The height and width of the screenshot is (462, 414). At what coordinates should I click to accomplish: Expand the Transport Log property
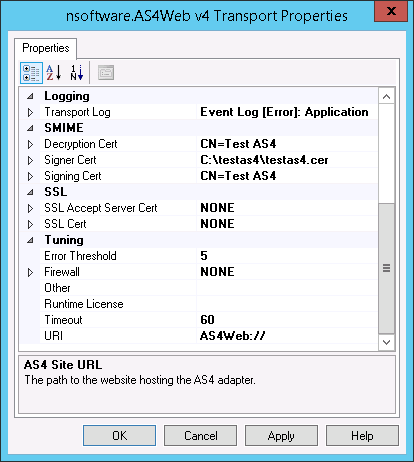tap(30, 112)
